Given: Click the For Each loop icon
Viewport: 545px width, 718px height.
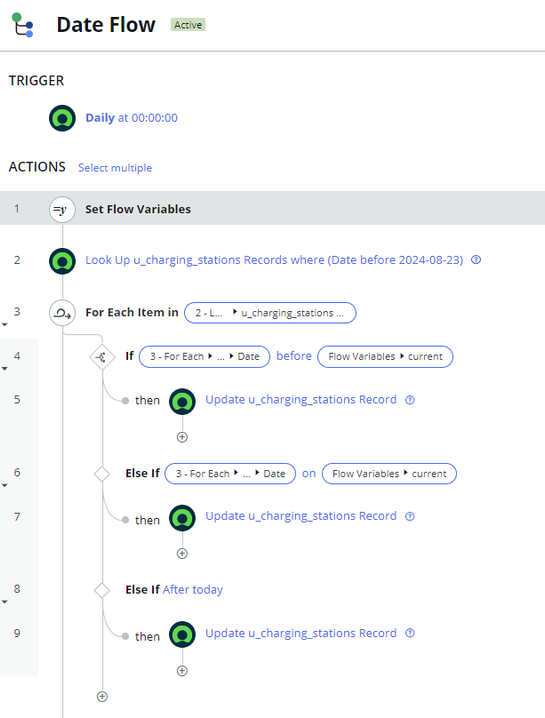Looking at the screenshot, I should [62, 313].
